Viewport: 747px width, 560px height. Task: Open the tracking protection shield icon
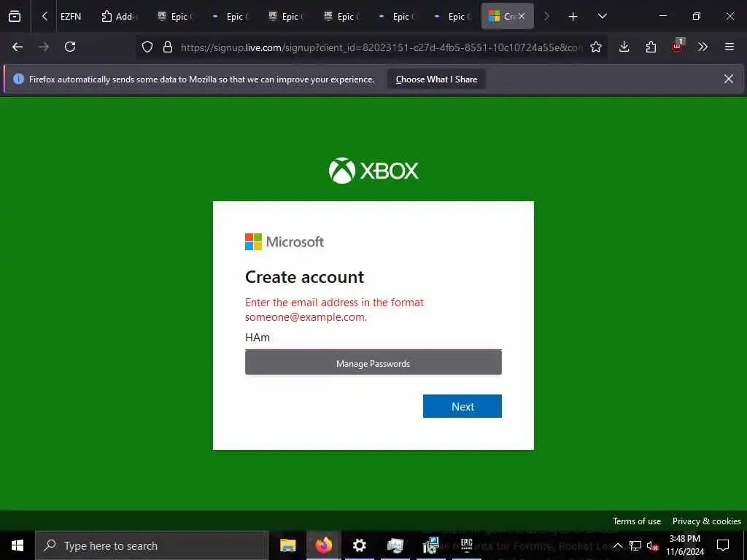point(147,47)
